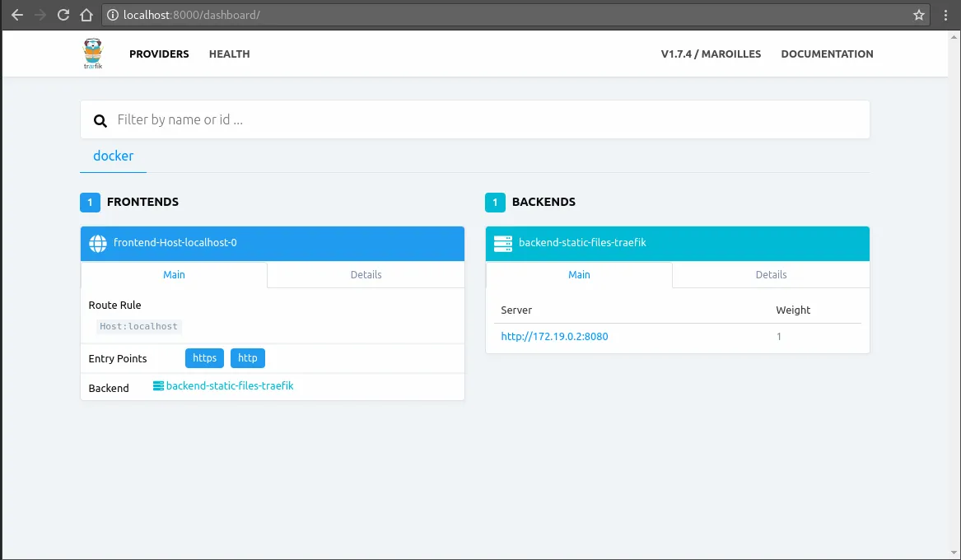Click the magnifying glass icon in the filter bar
961x560 pixels.
coord(100,120)
